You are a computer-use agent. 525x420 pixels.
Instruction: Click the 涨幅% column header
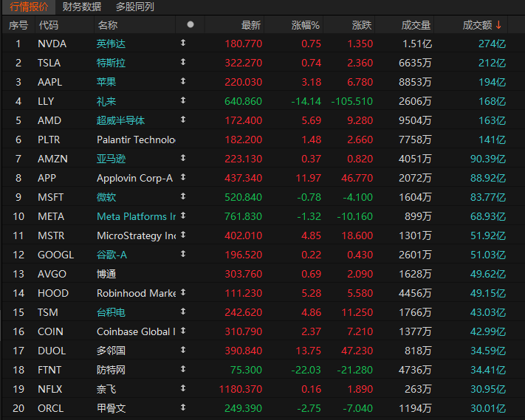pos(306,25)
